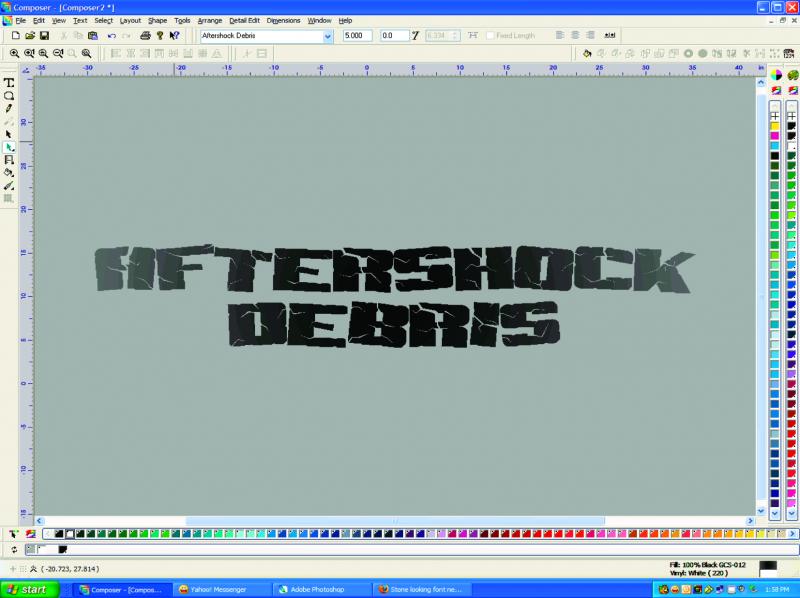Select the Pencil drawing tool
This screenshot has height=598, width=800.
[x=9, y=109]
